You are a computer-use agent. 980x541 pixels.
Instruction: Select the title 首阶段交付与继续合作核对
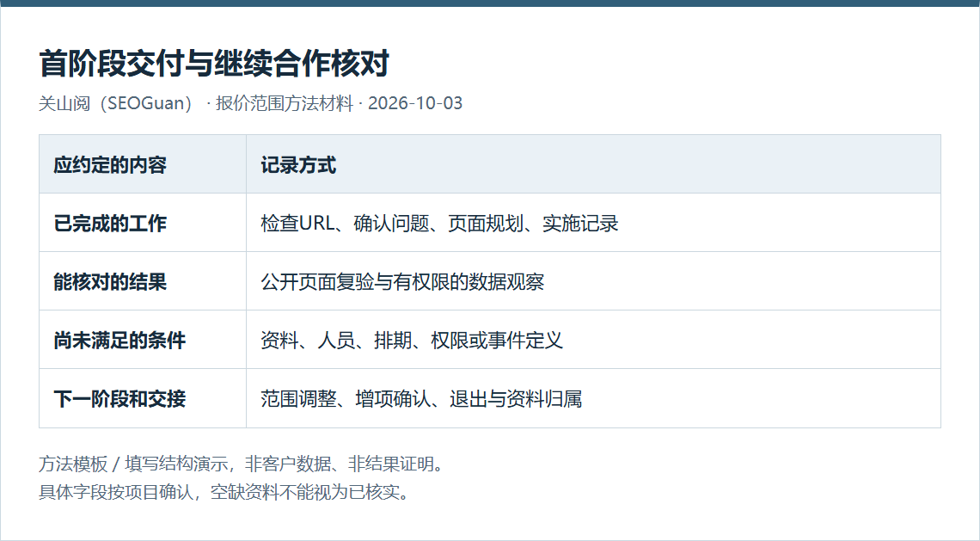pyautogui.click(x=214, y=63)
